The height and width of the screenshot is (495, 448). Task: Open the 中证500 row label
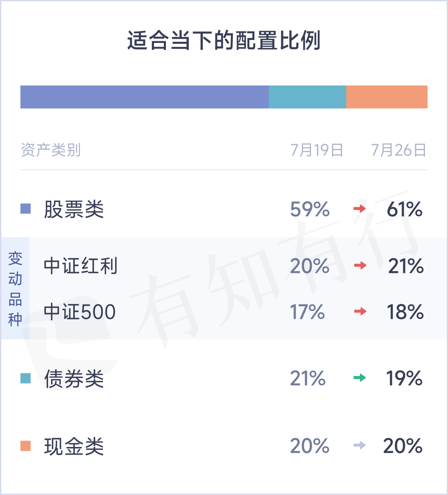(80, 312)
